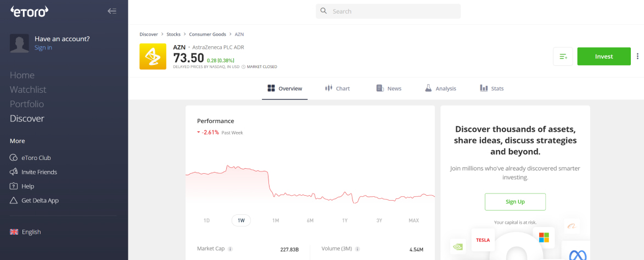Click AZN at end of breadcrumb
The width and height of the screenshot is (644, 260).
coord(239,34)
